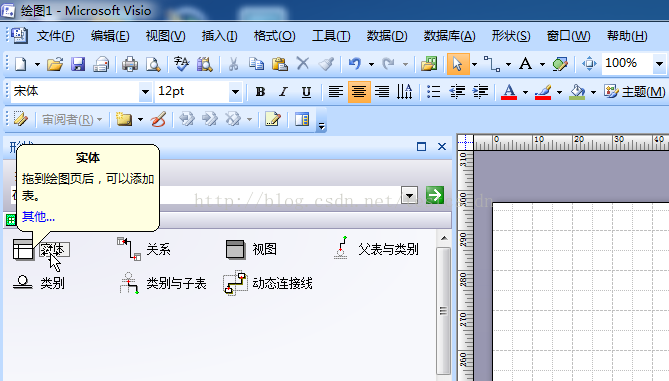Open the 格式(O) menu
Viewport: 669px width, 381px height.
pos(274,36)
